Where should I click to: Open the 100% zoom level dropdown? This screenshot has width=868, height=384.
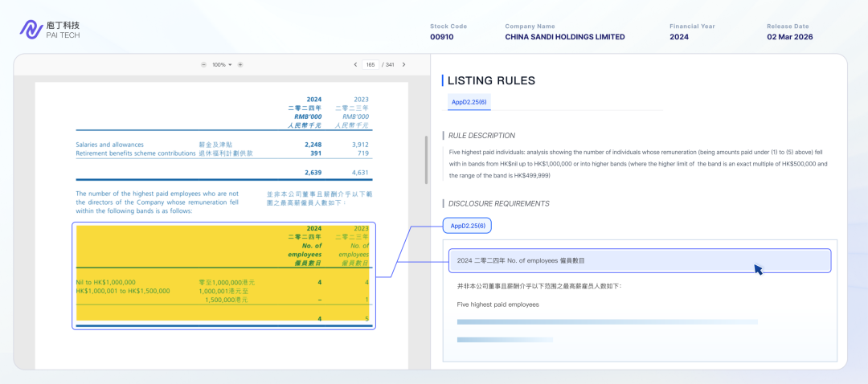[x=222, y=64]
